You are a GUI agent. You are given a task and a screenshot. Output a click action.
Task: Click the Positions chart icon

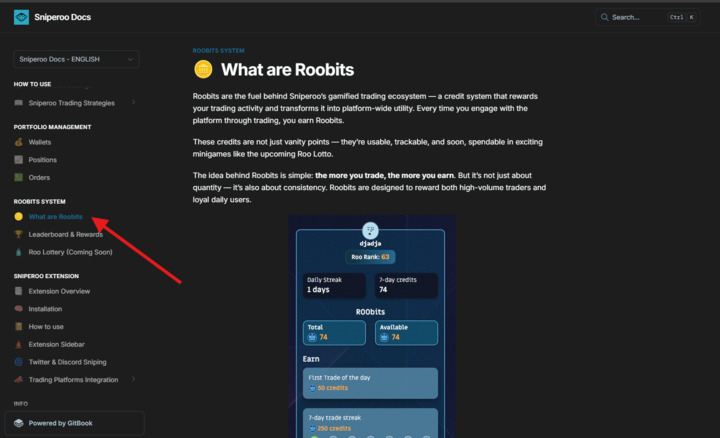coord(18,160)
